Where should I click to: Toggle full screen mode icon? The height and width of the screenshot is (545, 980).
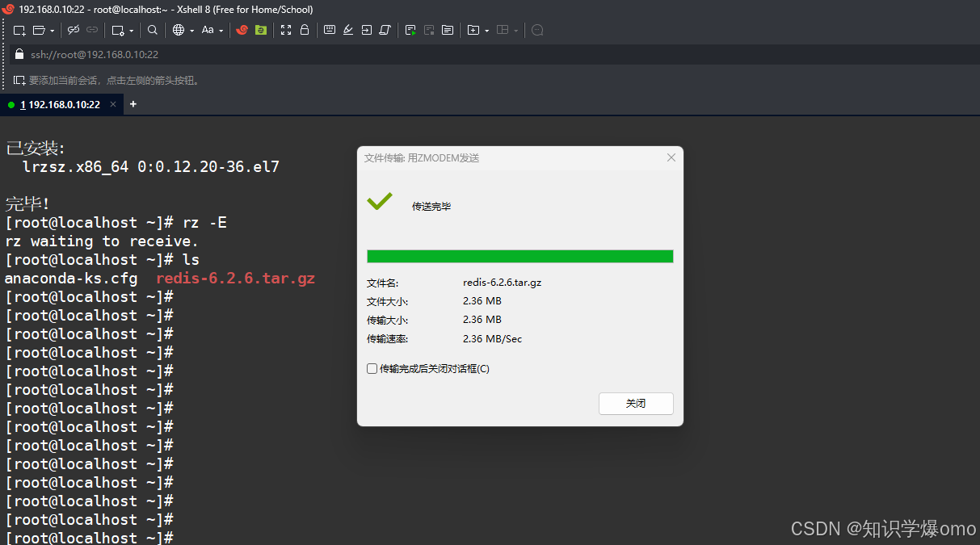(285, 30)
